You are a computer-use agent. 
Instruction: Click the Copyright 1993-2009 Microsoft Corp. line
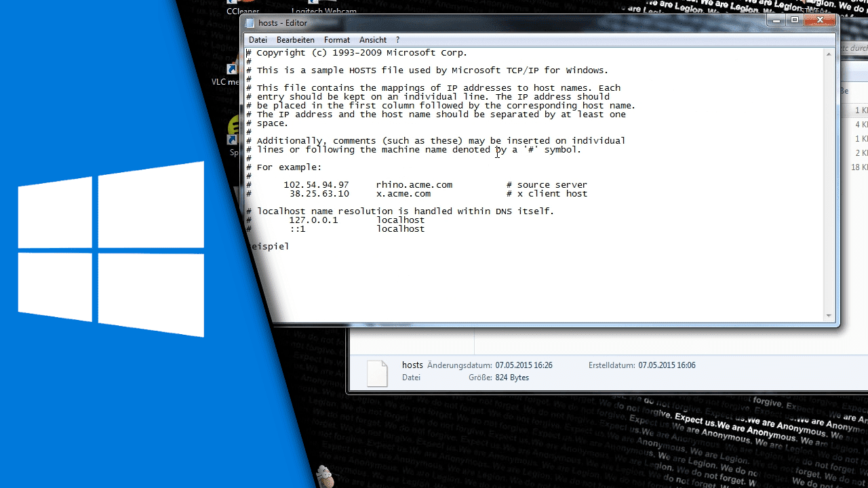[357, 53]
